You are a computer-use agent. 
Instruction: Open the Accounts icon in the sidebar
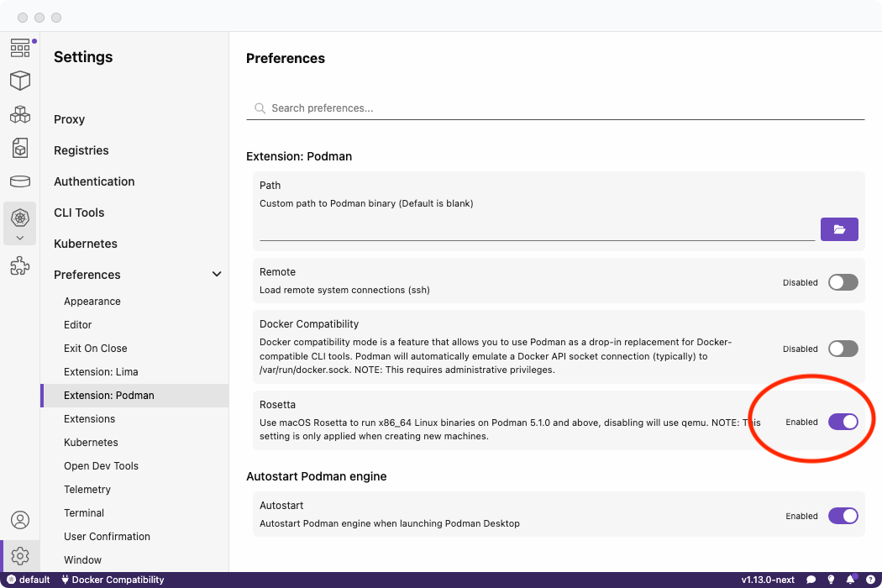20,521
